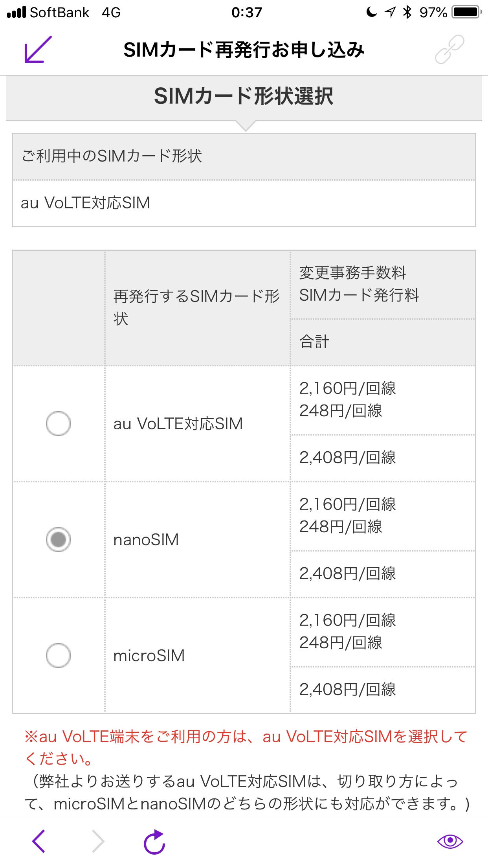Reload the page with the refresh icon
The height and width of the screenshot is (868, 488).
(154, 841)
